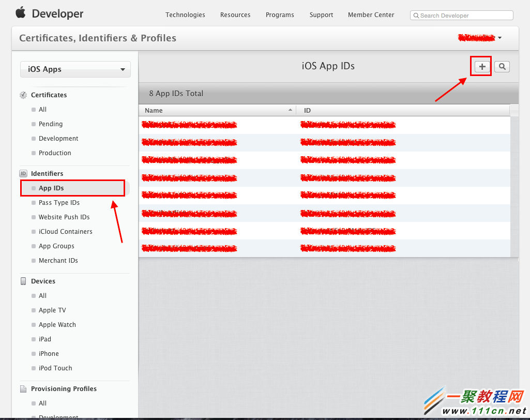Show iPhone devices

[x=49, y=354]
